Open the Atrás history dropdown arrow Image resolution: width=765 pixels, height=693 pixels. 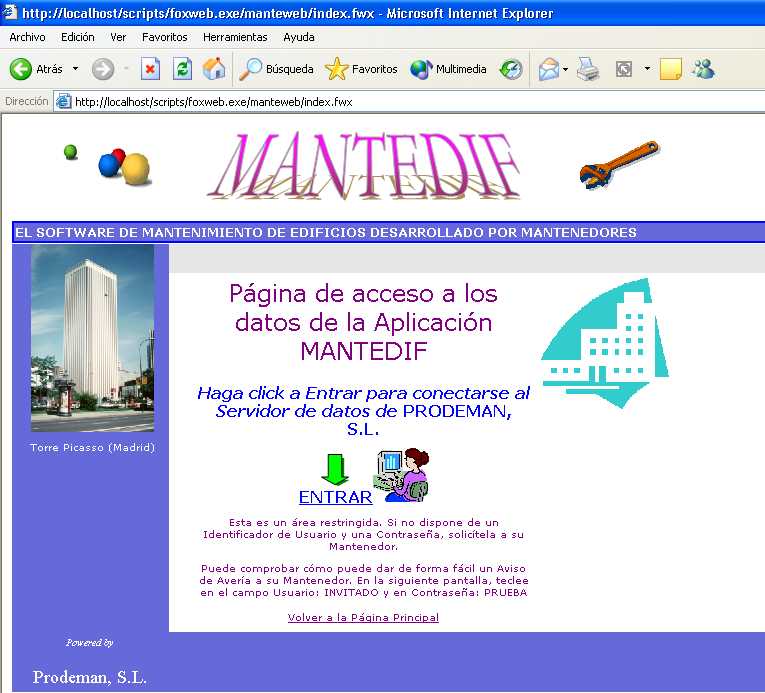click(75, 69)
